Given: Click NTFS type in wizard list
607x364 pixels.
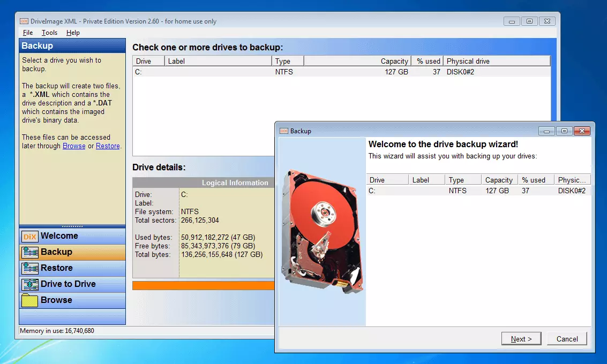Looking at the screenshot, I should (457, 191).
